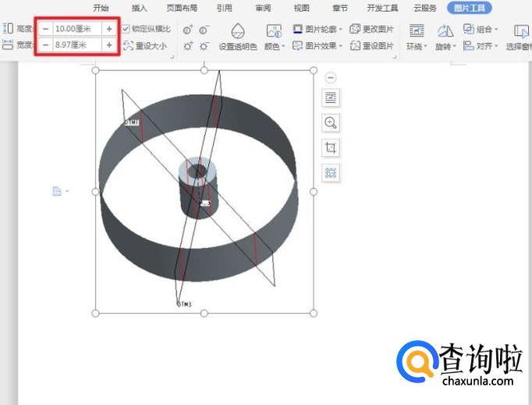
Task: Expand the Color dropdown
Action: tap(274, 46)
